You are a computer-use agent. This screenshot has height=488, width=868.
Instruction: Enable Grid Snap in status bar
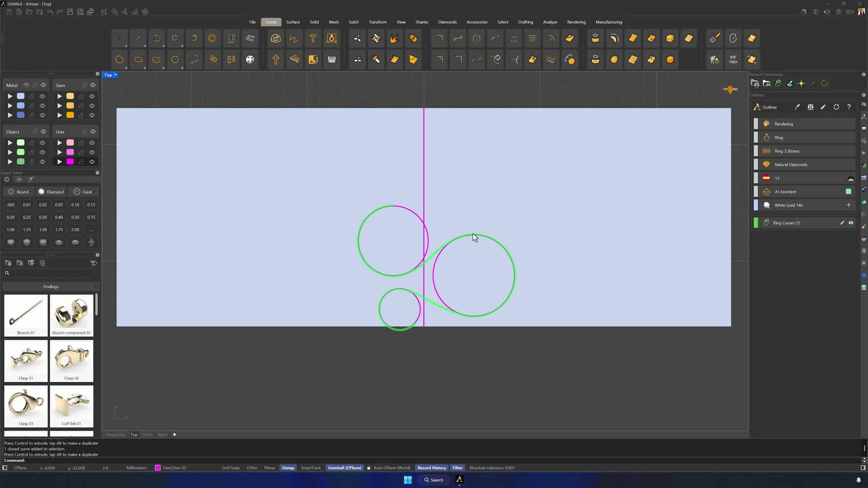(231, 468)
